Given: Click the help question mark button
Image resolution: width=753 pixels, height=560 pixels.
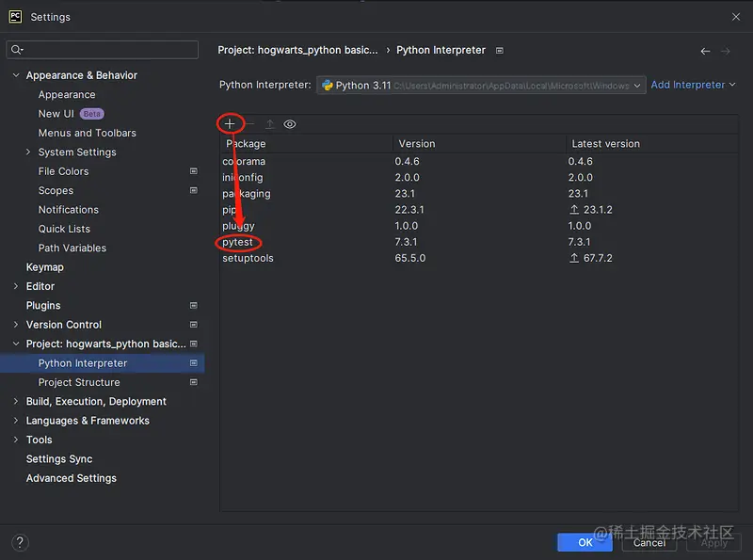Looking at the screenshot, I should pos(20,542).
